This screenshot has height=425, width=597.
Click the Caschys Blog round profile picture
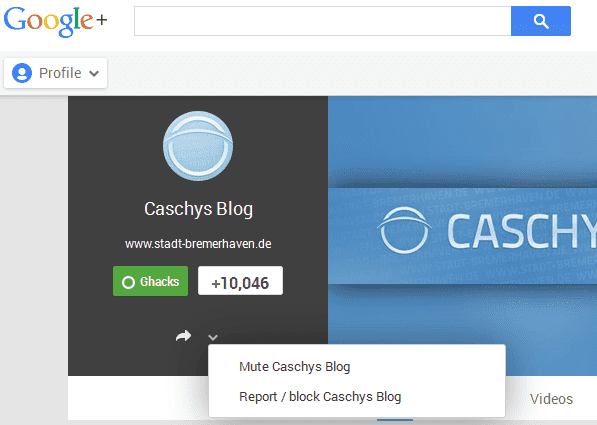pos(198,146)
